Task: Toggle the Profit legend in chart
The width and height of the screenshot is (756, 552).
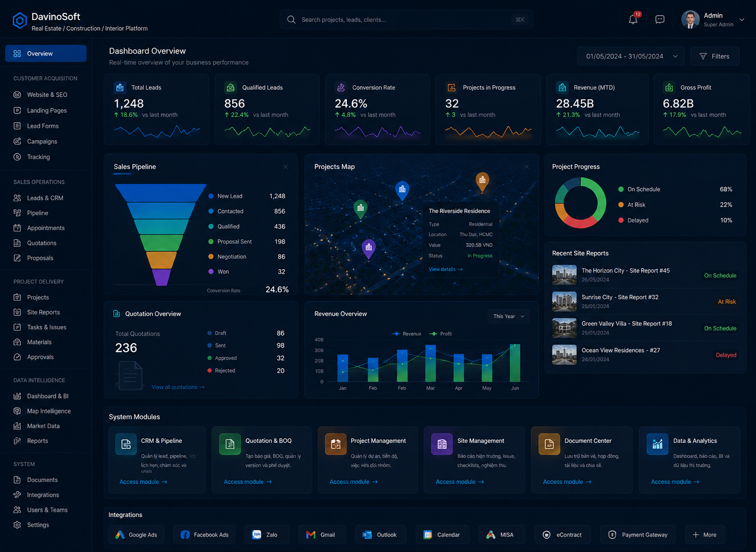Action: pos(441,334)
